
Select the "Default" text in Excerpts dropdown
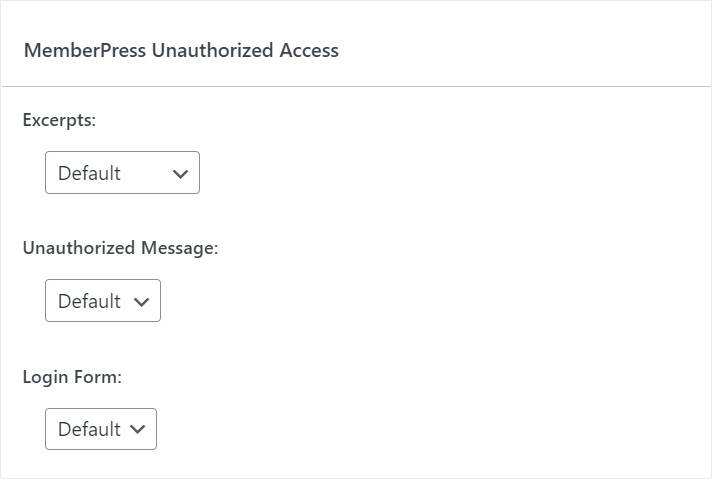pyautogui.click(x=89, y=173)
